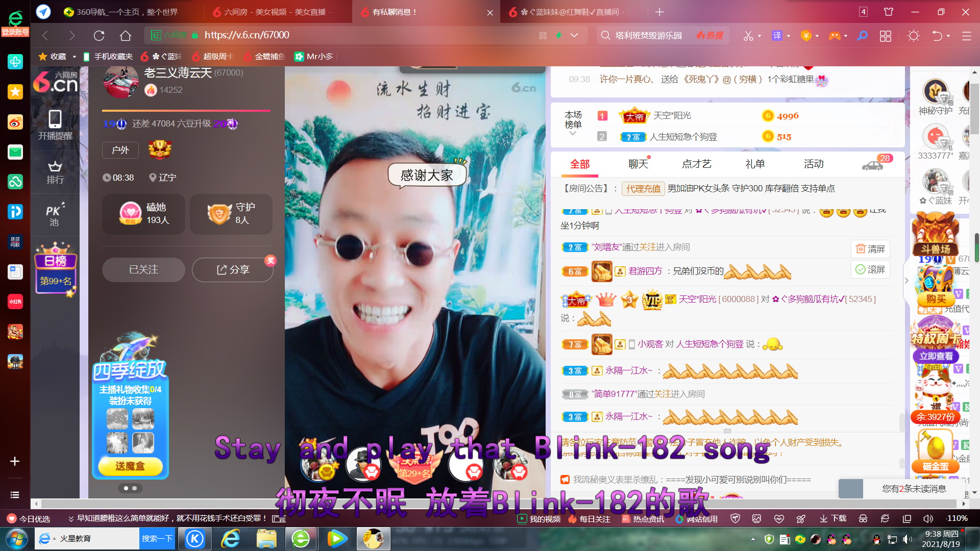Open the tab count indicator 4
Image resolution: width=980 pixels, height=551 pixels.
[x=863, y=12]
